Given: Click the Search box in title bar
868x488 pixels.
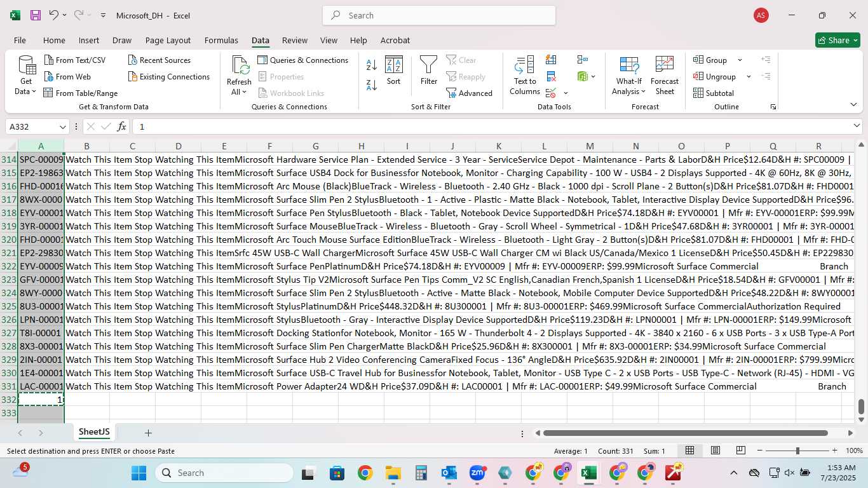Looking at the screenshot, I should (x=439, y=15).
